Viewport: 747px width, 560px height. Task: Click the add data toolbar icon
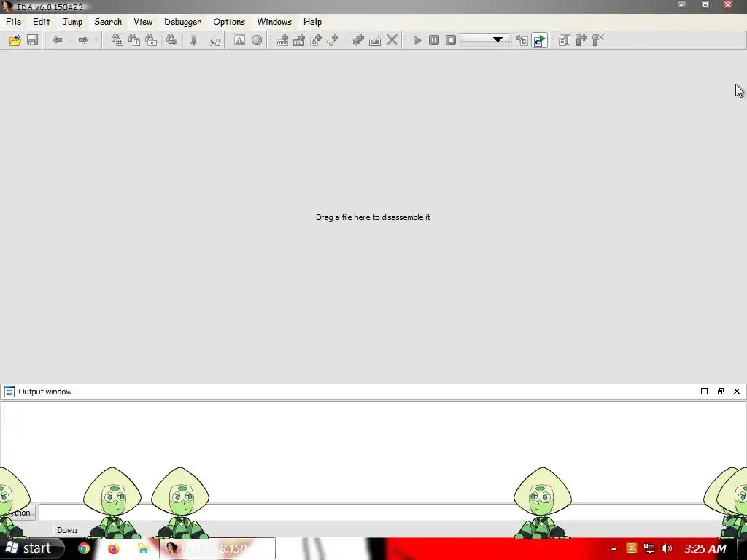(x=299, y=41)
